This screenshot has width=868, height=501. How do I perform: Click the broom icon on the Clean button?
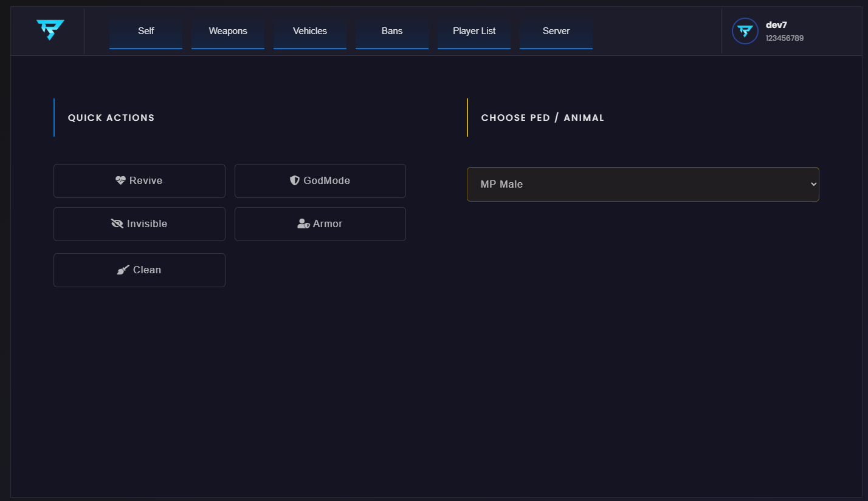click(124, 270)
